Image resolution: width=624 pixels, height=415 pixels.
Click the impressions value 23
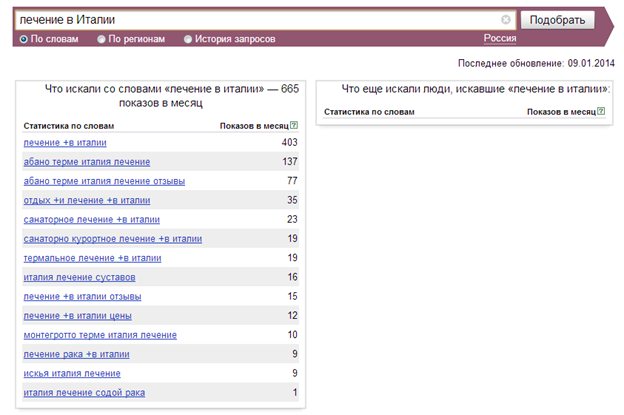pyautogui.click(x=292, y=219)
